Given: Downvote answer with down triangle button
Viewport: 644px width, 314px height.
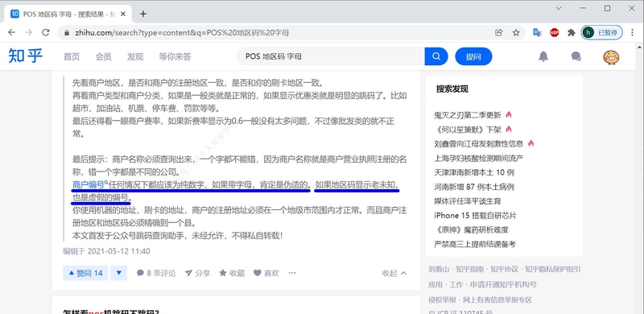Looking at the screenshot, I should [x=119, y=273].
